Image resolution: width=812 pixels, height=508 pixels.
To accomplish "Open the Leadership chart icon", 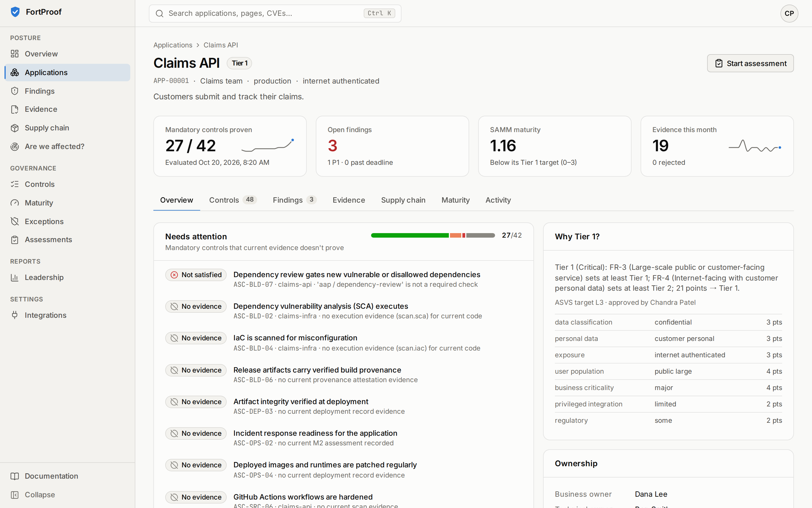I will pos(15,277).
